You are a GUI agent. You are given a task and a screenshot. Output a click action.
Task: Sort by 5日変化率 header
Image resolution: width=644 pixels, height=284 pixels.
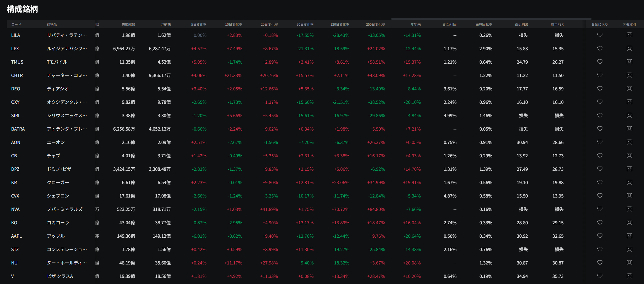coord(199,25)
